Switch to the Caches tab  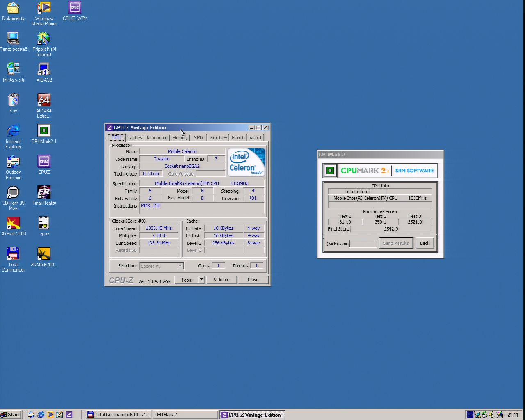tap(135, 138)
